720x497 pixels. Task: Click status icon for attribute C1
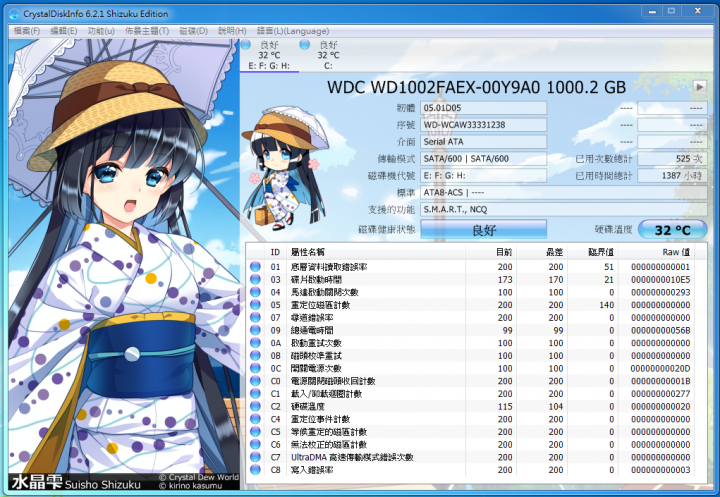255,394
